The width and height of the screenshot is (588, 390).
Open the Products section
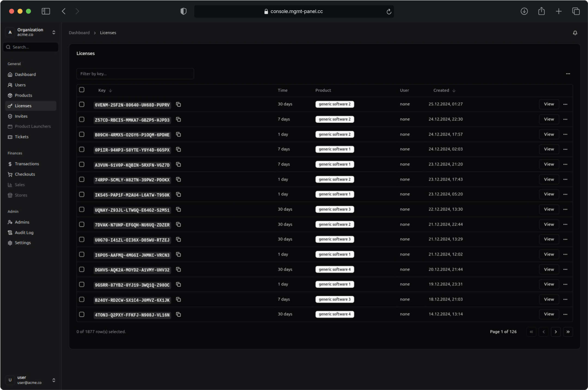23,95
